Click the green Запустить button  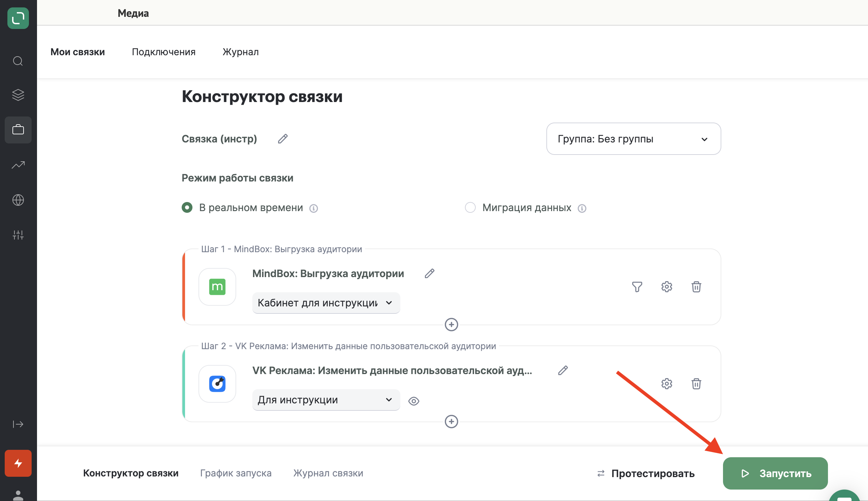tap(775, 473)
